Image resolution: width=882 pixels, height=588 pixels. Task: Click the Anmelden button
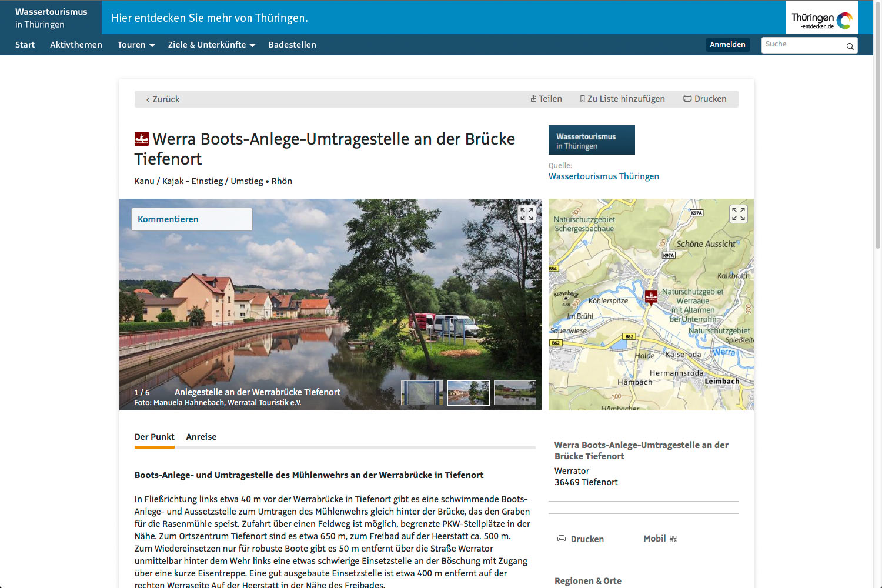[727, 45]
